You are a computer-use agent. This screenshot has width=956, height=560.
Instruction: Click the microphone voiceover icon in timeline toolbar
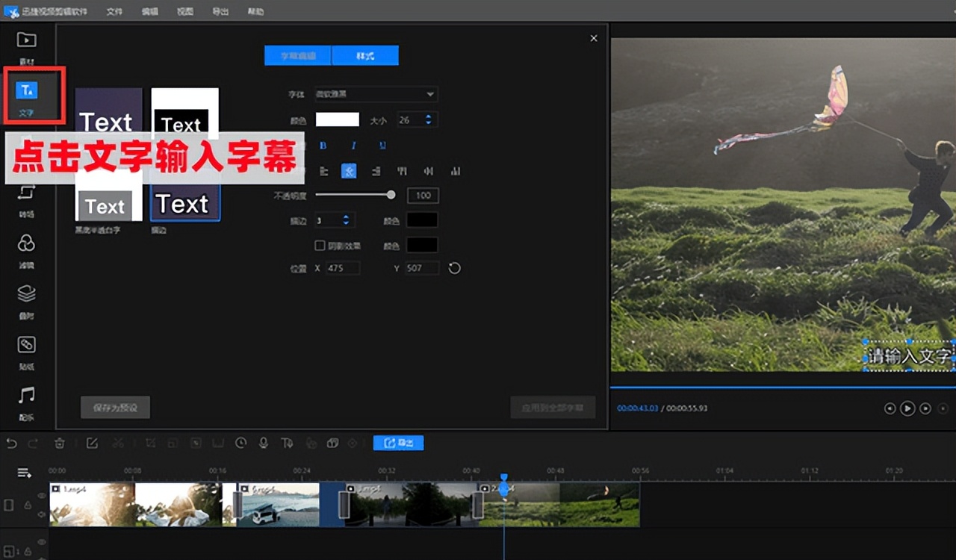pyautogui.click(x=264, y=443)
